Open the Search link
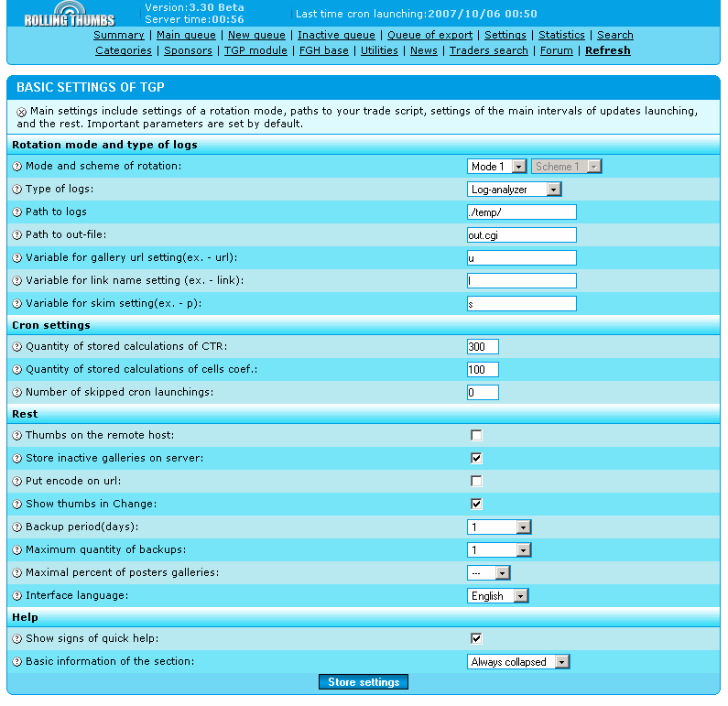This screenshot has width=728, height=706. (615, 35)
